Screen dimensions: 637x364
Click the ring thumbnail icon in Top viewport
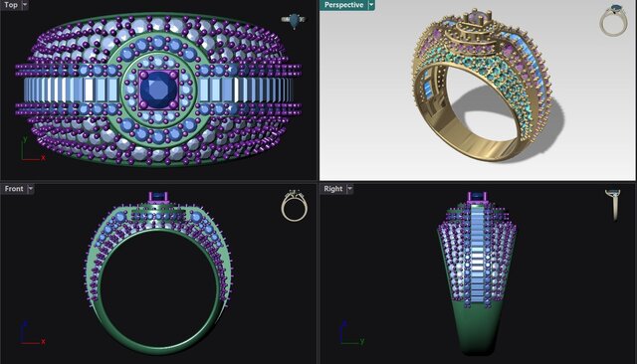294,20
